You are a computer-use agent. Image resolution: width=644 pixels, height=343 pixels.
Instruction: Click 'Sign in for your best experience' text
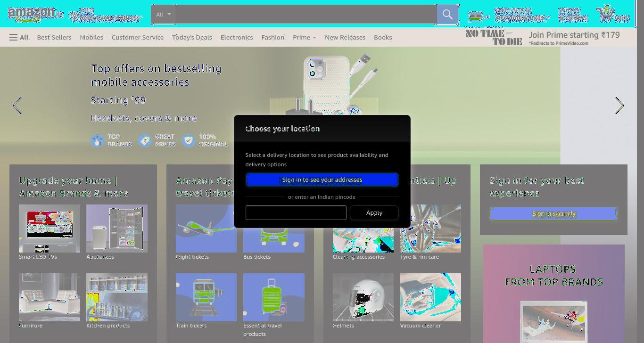pyautogui.click(x=537, y=187)
